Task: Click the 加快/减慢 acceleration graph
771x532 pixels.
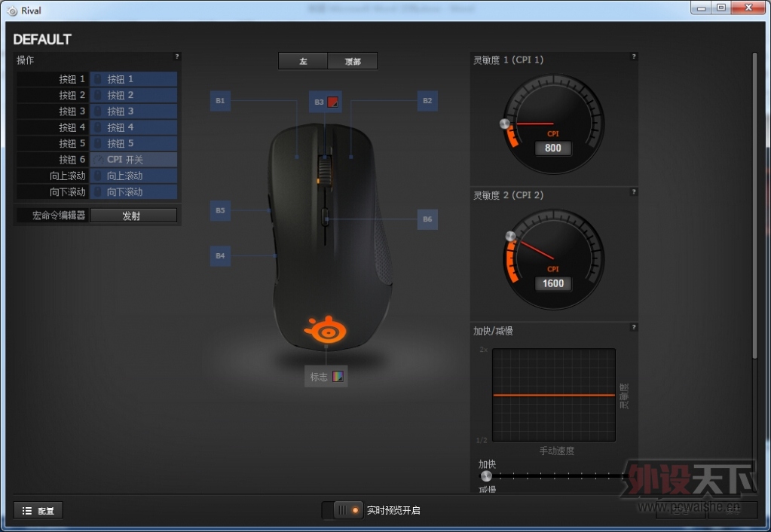Action: click(554, 396)
